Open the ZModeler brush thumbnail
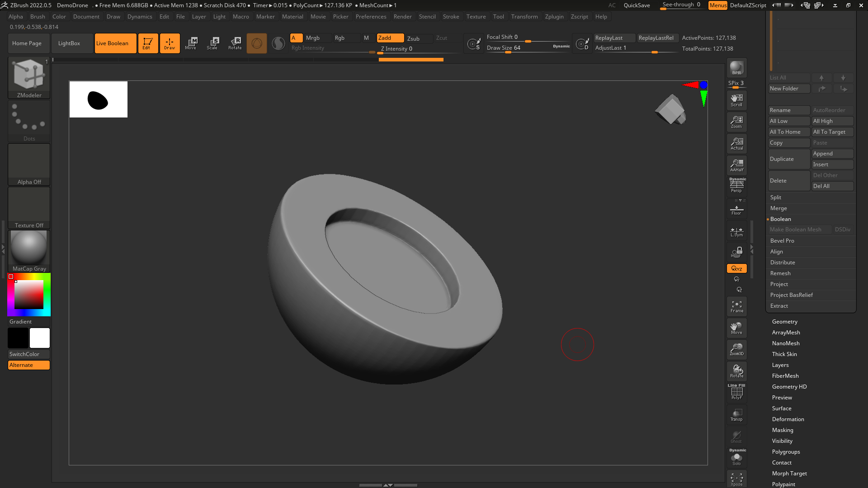868x488 pixels. (29, 75)
